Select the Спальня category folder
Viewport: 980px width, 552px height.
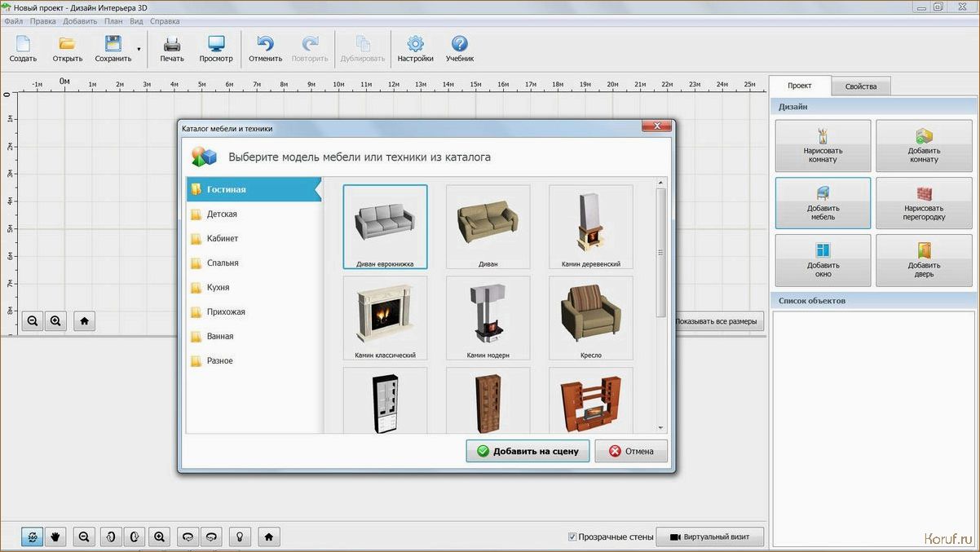(x=254, y=263)
